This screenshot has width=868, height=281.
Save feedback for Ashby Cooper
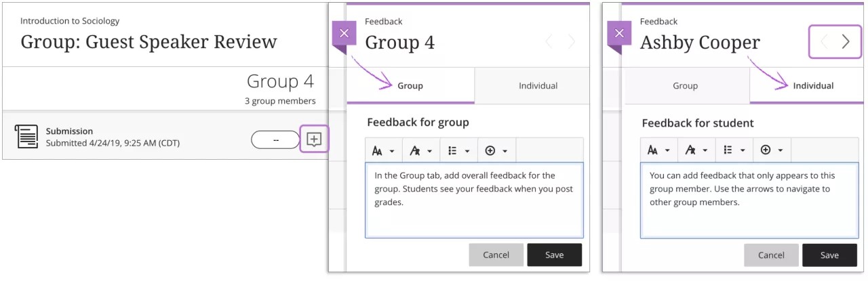(x=829, y=255)
